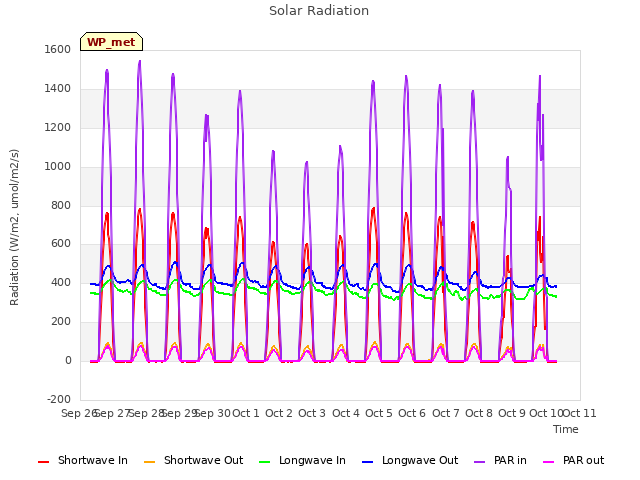
Task: Click the 1200 y-axis tick label
Action: (58, 128)
